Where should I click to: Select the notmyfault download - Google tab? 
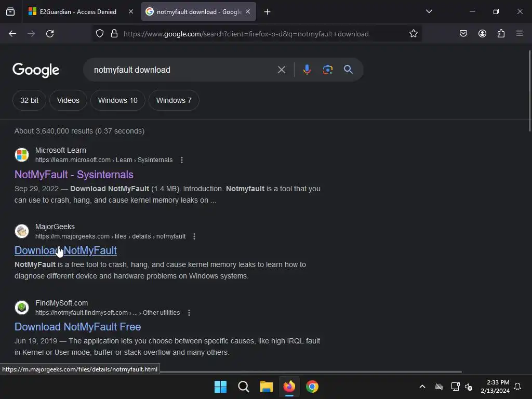click(x=198, y=12)
